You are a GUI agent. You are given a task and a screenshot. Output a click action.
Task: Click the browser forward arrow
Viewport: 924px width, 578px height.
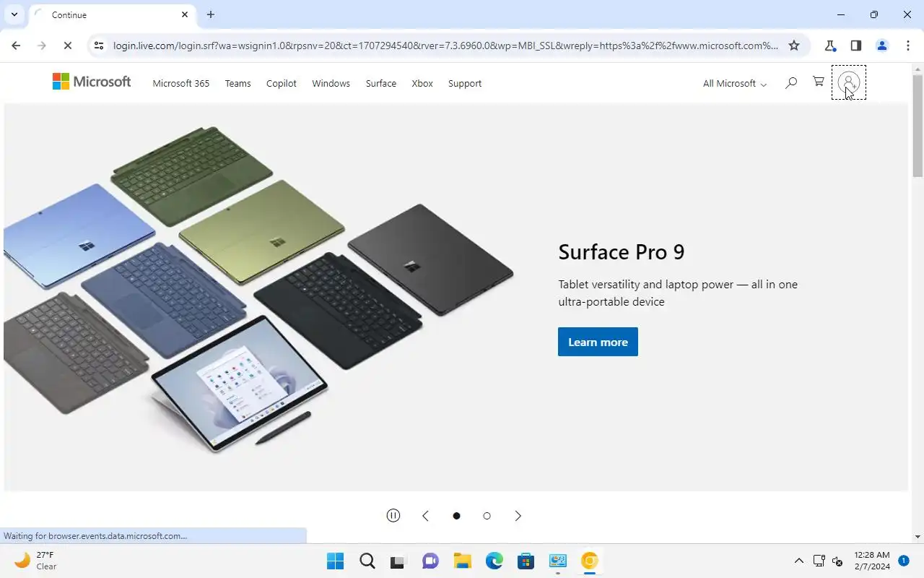click(42, 46)
